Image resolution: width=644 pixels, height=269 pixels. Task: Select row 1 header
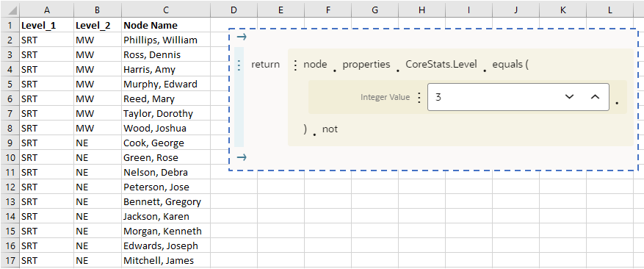(10, 26)
